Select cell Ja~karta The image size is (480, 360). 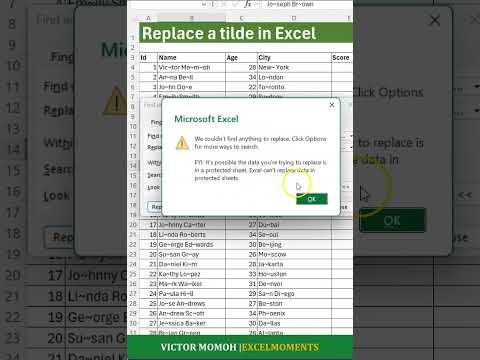(294, 264)
